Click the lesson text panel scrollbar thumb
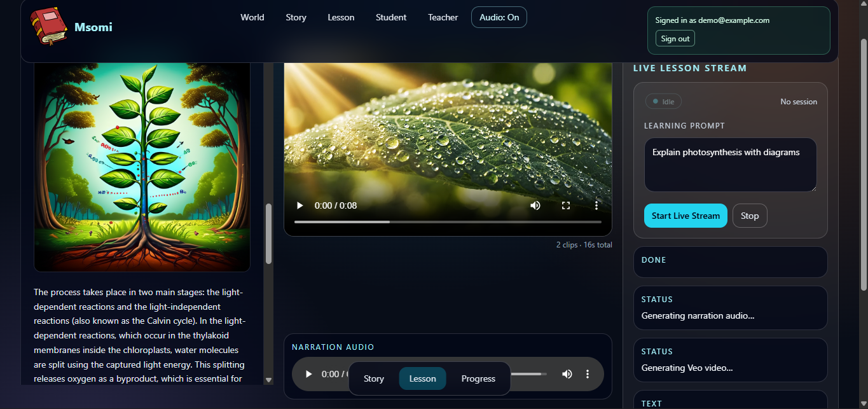868x409 pixels. pyautogui.click(x=268, y=233)
